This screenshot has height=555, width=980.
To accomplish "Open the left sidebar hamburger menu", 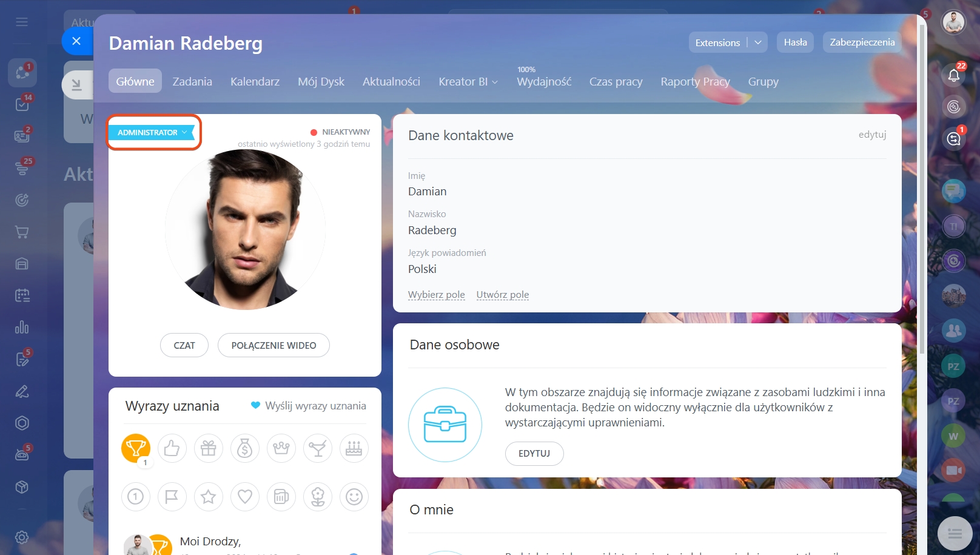I will (x=22, y=22).
